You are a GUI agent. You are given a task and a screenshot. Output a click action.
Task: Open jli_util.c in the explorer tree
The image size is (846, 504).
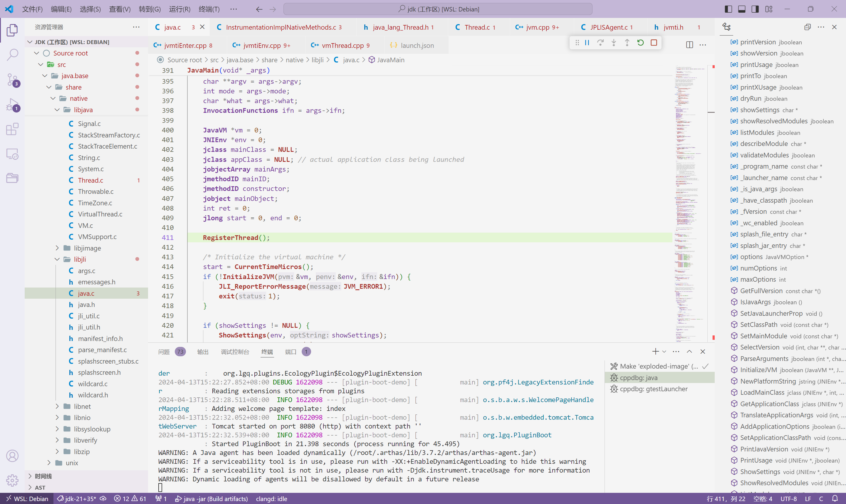86,316
